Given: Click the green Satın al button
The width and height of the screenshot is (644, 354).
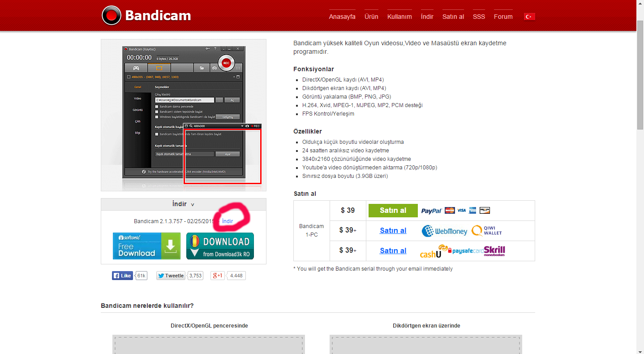Looking at the screenshot, I should point(393,211).
